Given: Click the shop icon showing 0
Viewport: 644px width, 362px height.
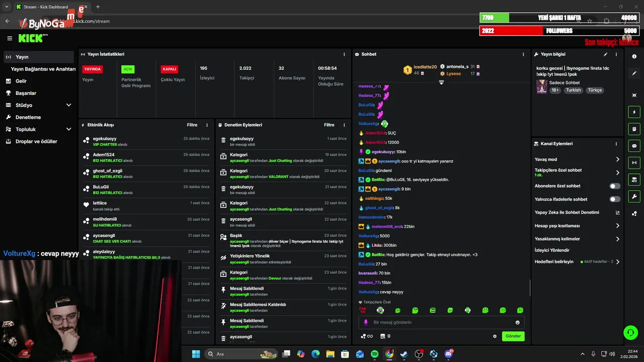Looking at the screenshot, I should [x=385, y=336].
